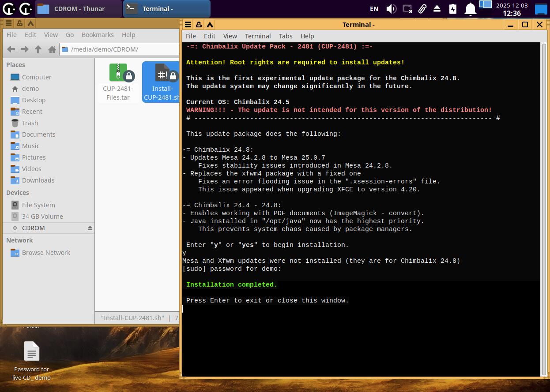This screenshot has width=550, height=392.
Task: Open Terminal File menu
Action: pyautogui.click(x=191, y=36)
